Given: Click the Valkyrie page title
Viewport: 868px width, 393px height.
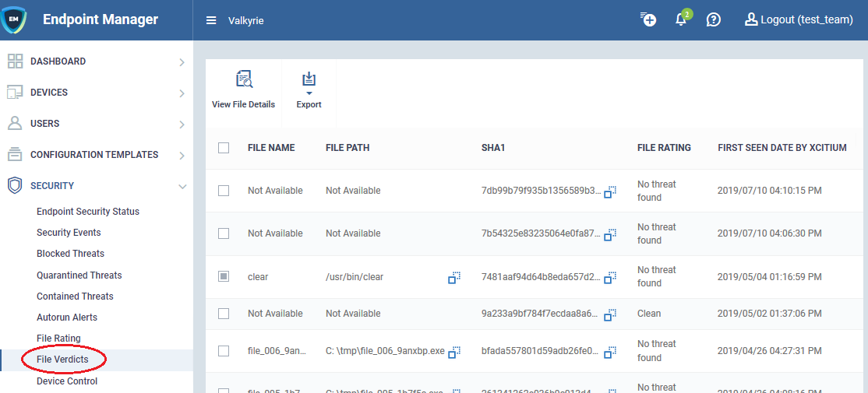Looking at the screenshot, I should coord(245,21).
